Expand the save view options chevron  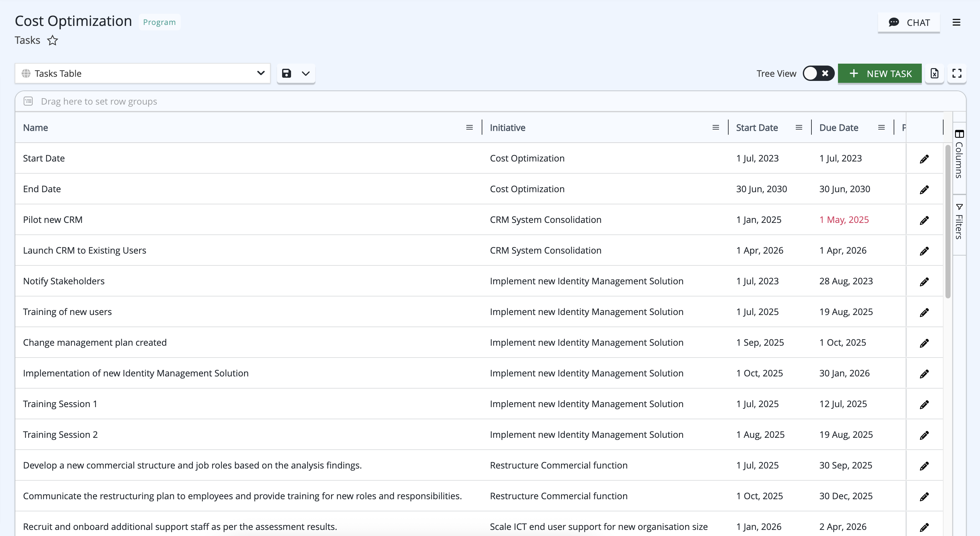click(x=306, y=74)
